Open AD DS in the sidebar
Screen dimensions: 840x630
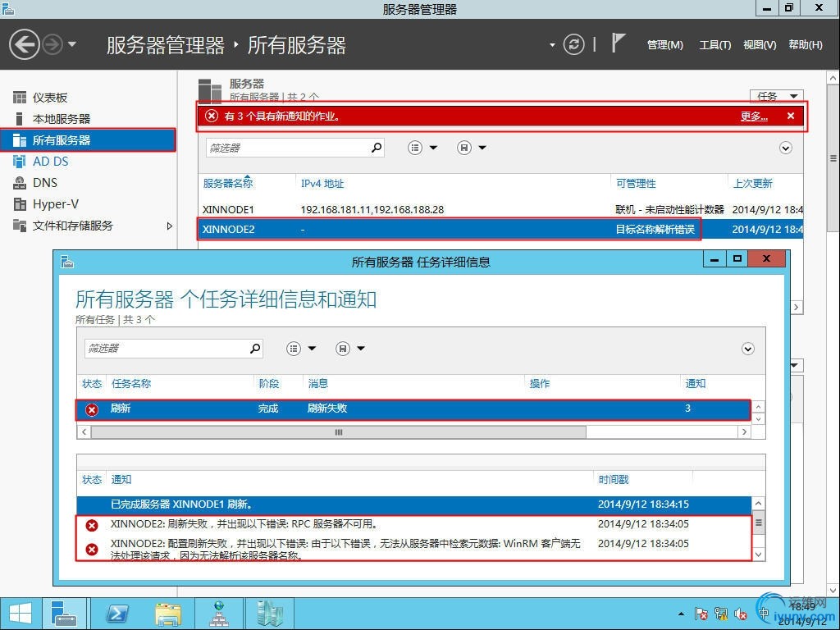pos(50,162)
